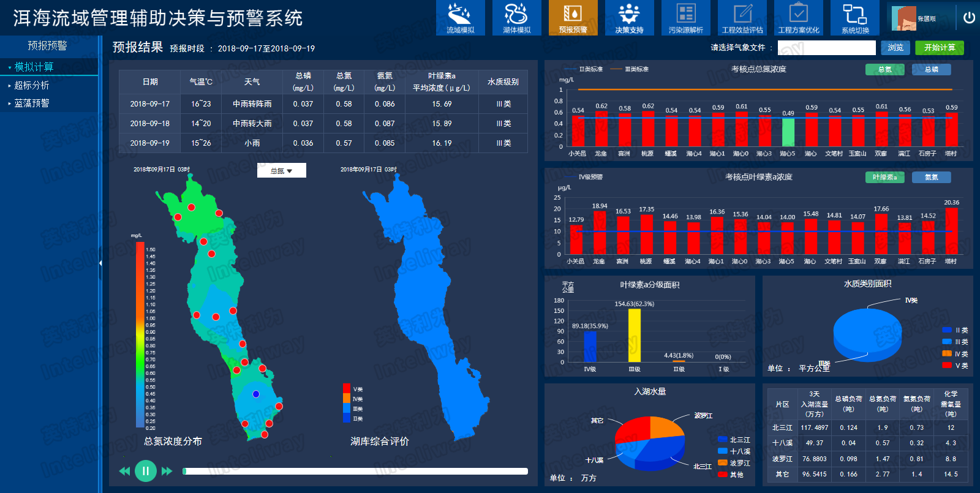Click the power logout icon
The image size is (980, 493).
tap(969, 18)
